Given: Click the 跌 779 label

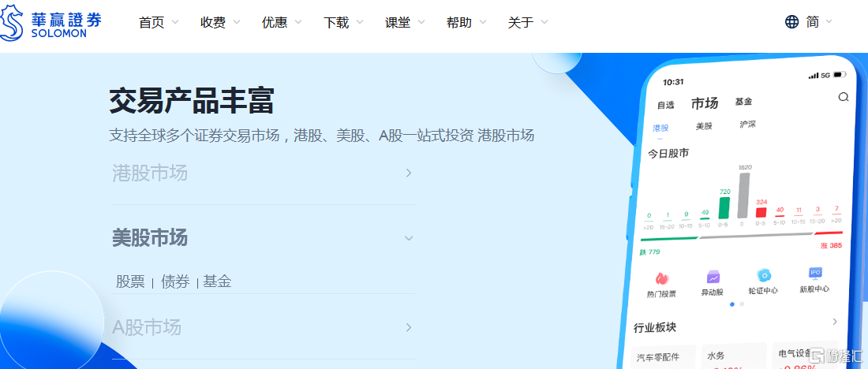Looking at the screenshot, I should pos(649,252).
